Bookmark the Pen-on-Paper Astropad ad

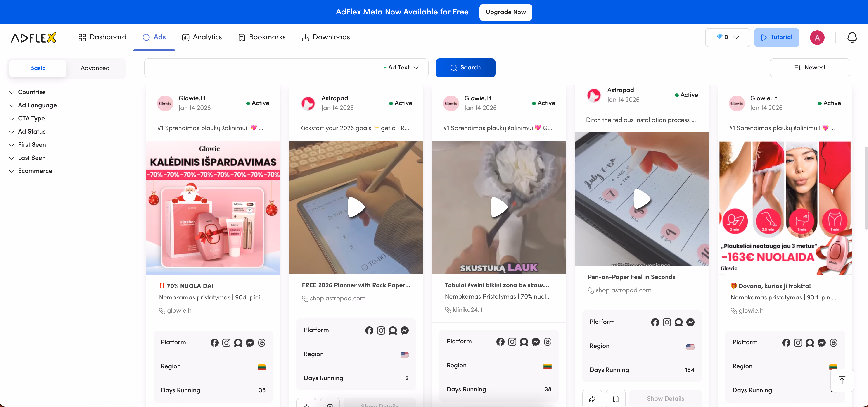click(x=616, y=399)
